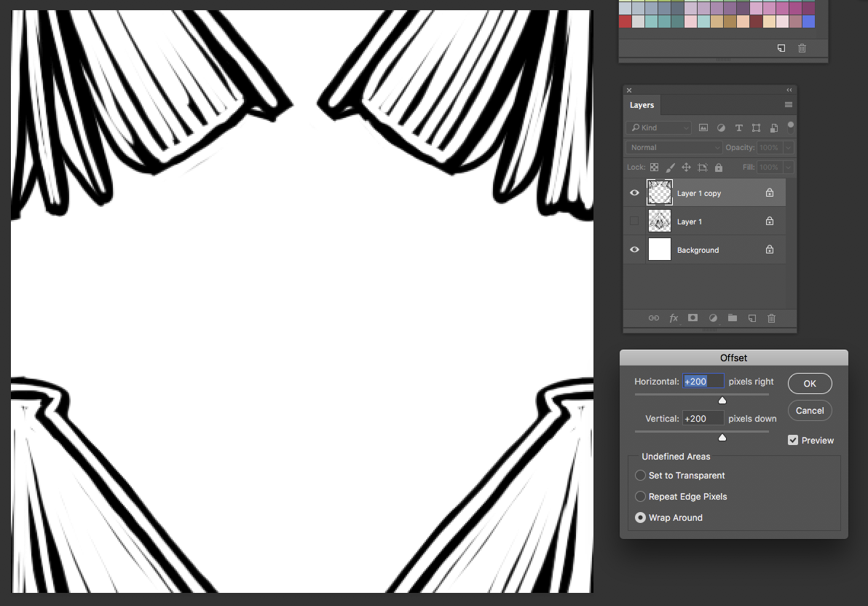
Task: Open the Kind filter dropdown
Action: click(x=659, y=128)
